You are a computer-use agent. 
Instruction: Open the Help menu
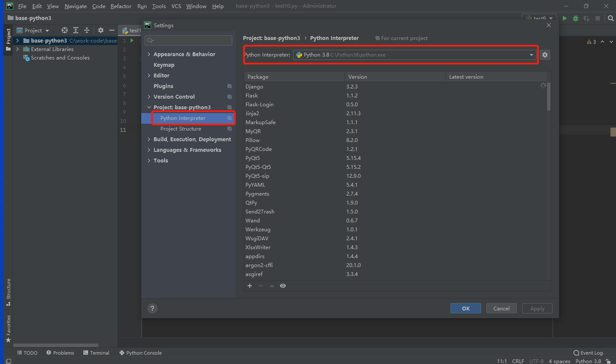click(218, 6)
